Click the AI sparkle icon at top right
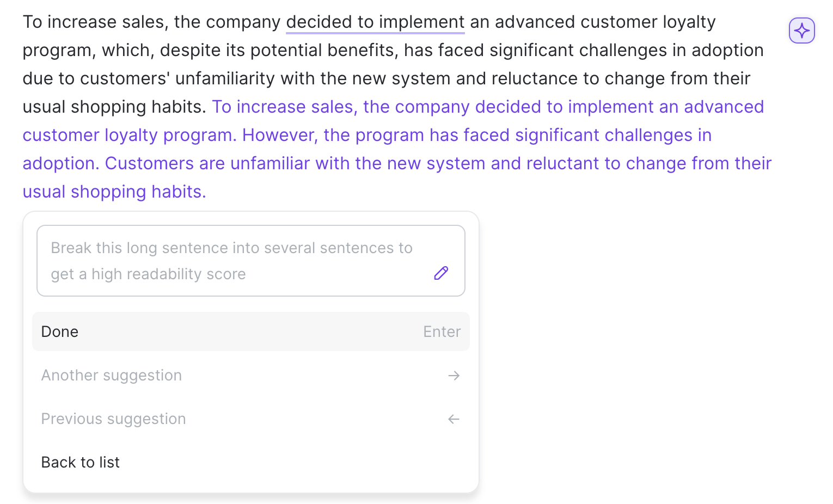The width and height of the screenshot is (833, 504). click(801, 30)
